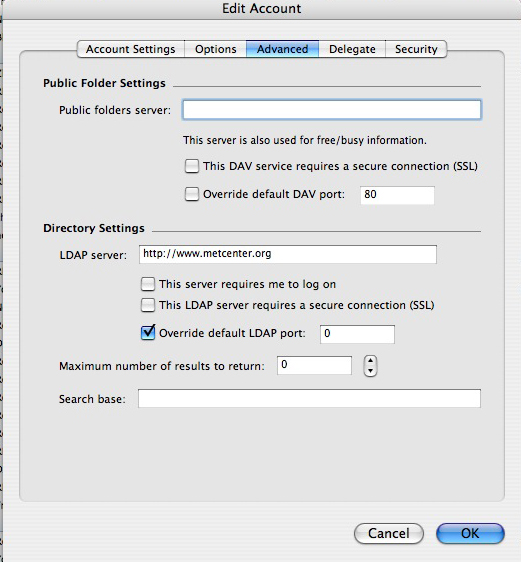Click the Directory Settings heading
This screenshot has width=521, height=562.
[94, 228]
